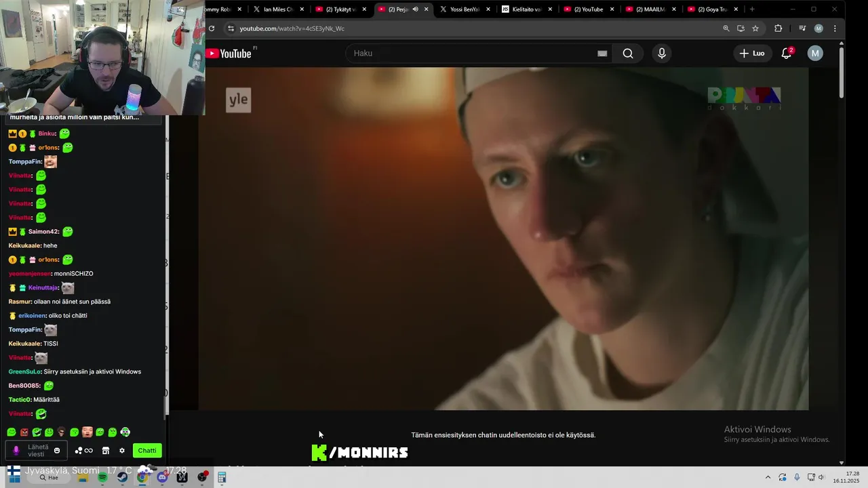Select the angry red emote in quick row
Viewport: 868px width, 488px height.
(x=24, y=432)
